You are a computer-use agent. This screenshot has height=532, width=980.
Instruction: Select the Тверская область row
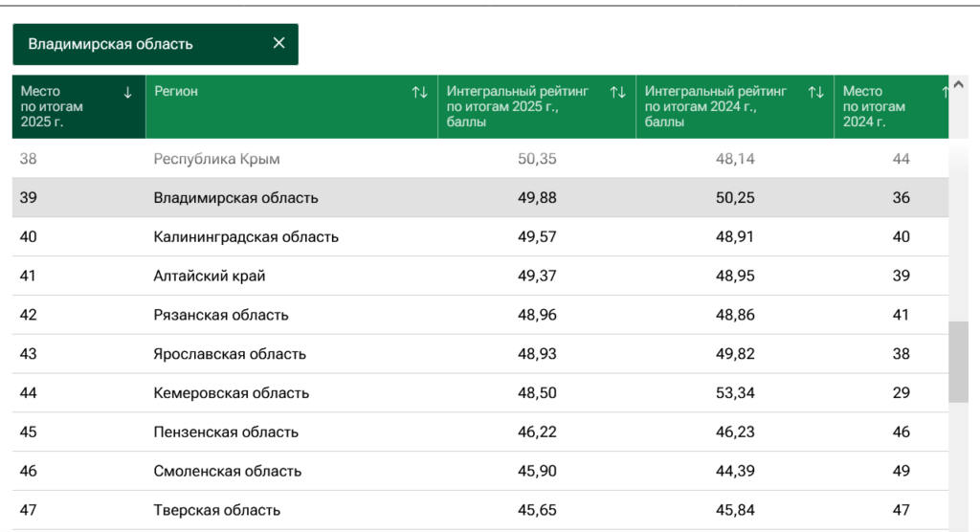(480, 510)
